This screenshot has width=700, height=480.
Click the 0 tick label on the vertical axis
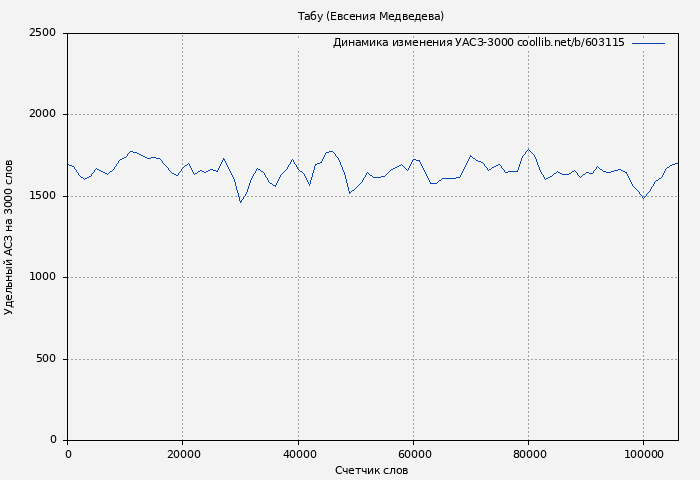(x=52, y=440)
